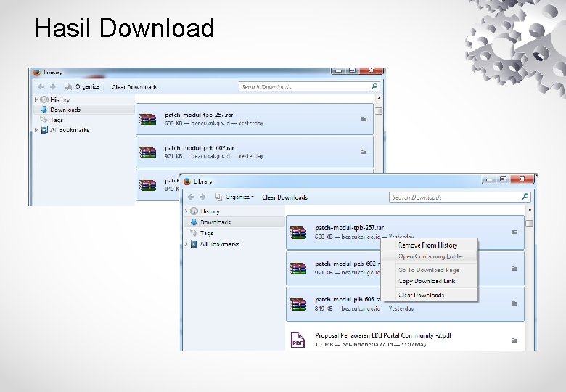
Task: Click scrollbar thumb in front Library window
Action: 530,224
